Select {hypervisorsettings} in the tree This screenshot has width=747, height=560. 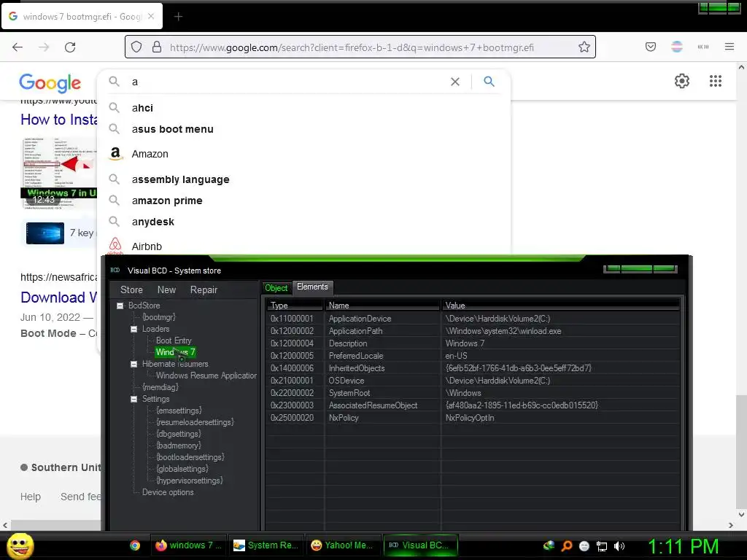point(190,481)
